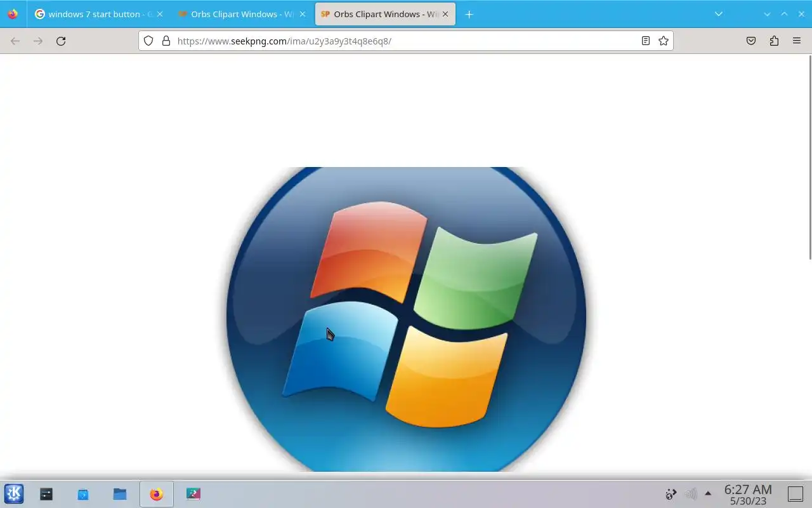Open Firefox View pinned icon
The image size is (812, 508).
[13, 14]
